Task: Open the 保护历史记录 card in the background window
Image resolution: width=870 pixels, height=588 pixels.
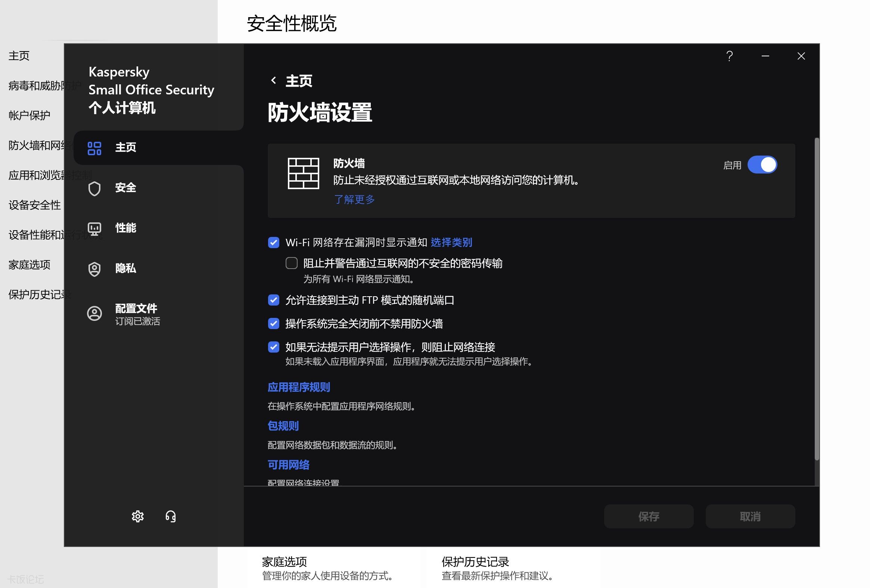Action: [x=497, y=568]
